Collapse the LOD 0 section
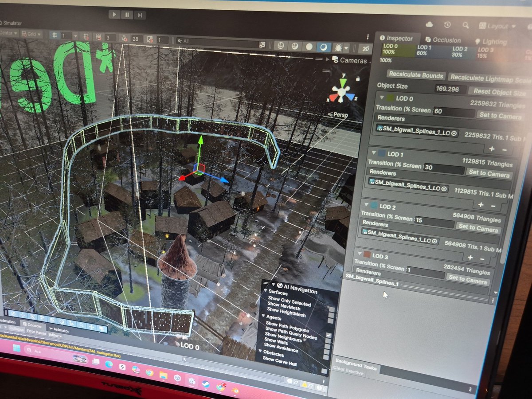 tap(382, 98)
